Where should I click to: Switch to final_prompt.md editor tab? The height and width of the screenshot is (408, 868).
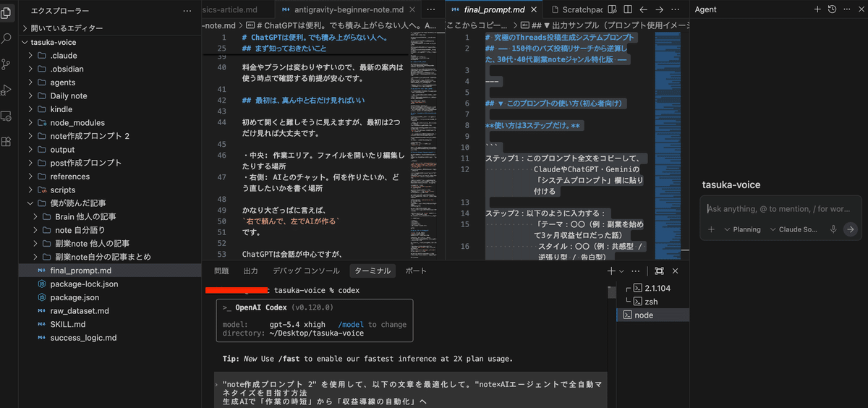click(493, 10)
